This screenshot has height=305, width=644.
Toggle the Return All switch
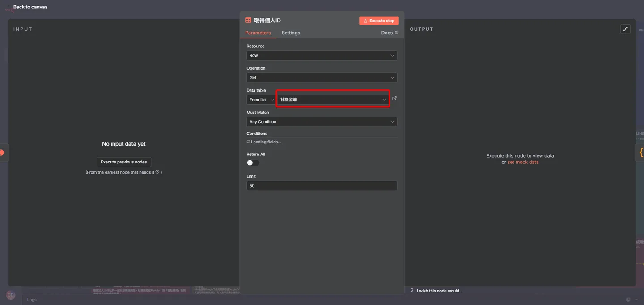click(253, 163)
